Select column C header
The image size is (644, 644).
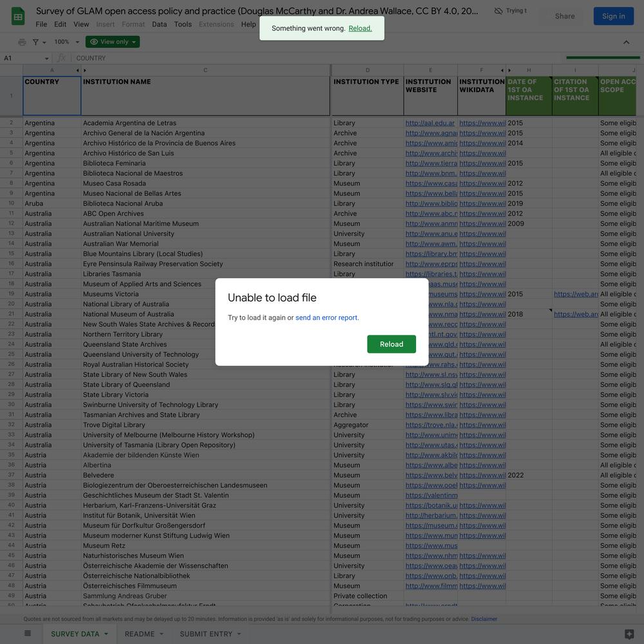(205, 70)
